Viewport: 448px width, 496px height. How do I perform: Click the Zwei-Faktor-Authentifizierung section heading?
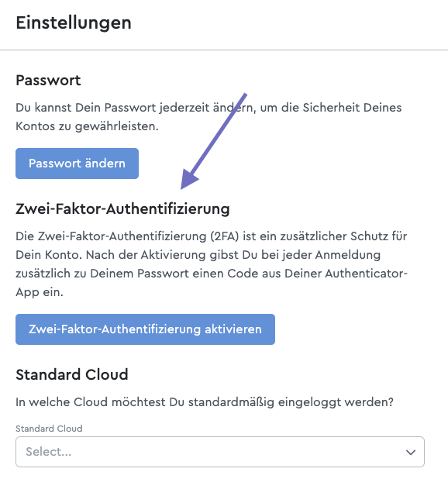[x=122, y=208]
